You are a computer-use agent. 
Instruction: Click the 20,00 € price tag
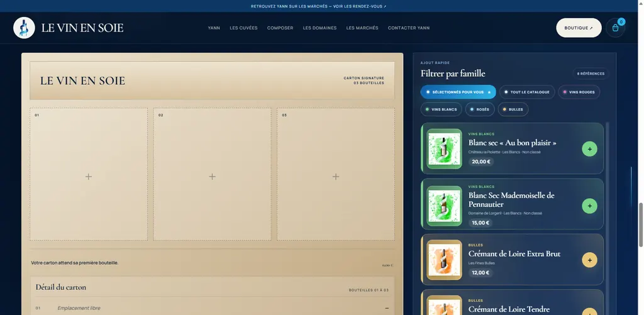pyautogui.click(x=481, y=162)
